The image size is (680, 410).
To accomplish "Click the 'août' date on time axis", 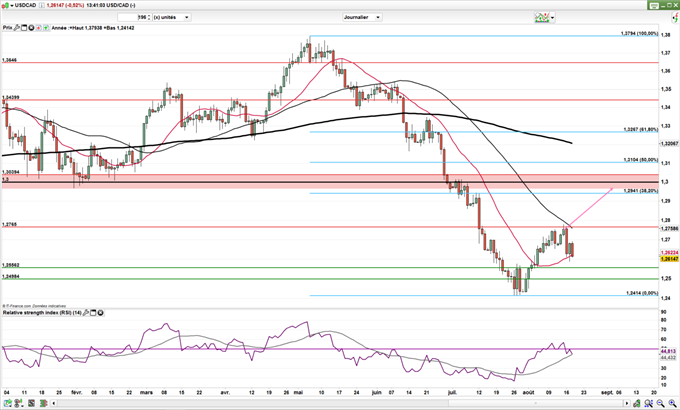I will pos(528,392).
